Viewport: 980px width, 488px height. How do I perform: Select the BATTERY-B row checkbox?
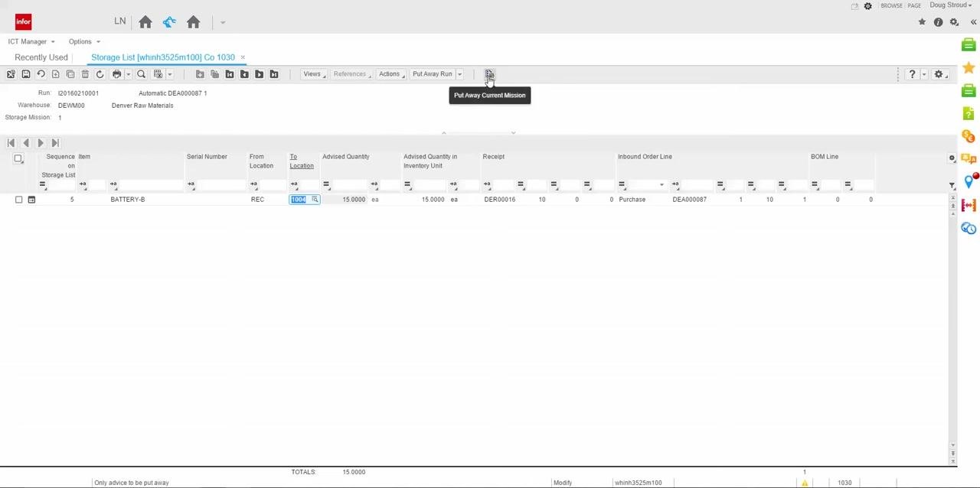pos(19,200)
